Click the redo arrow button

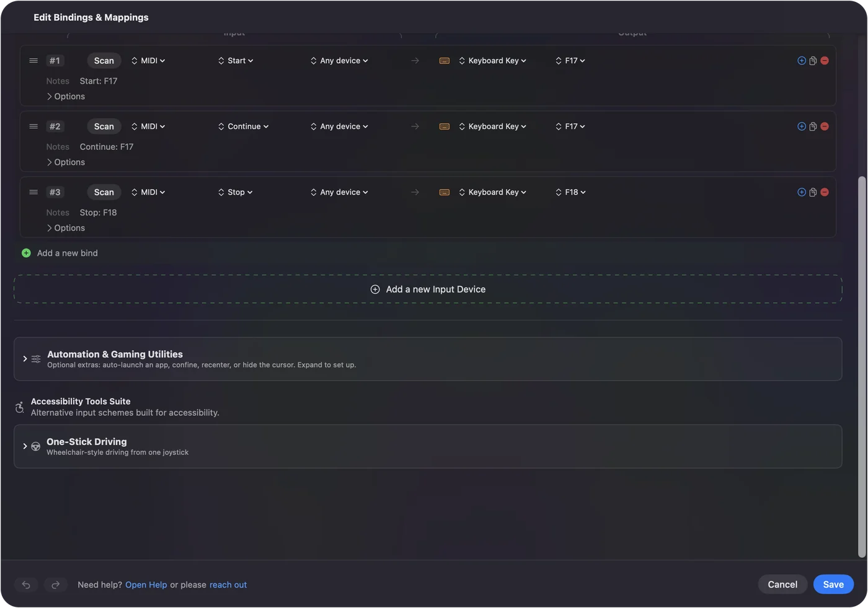[55, 584]
